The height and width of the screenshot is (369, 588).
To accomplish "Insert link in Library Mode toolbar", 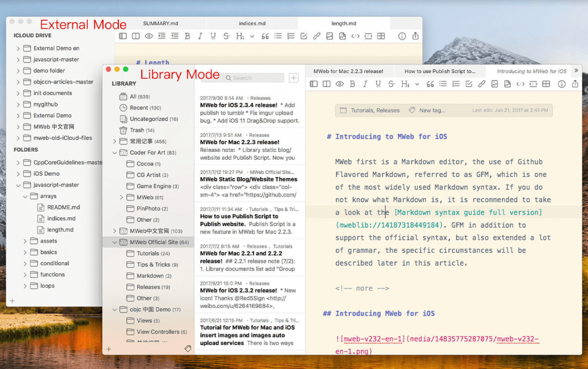I will tap(482, 84).
